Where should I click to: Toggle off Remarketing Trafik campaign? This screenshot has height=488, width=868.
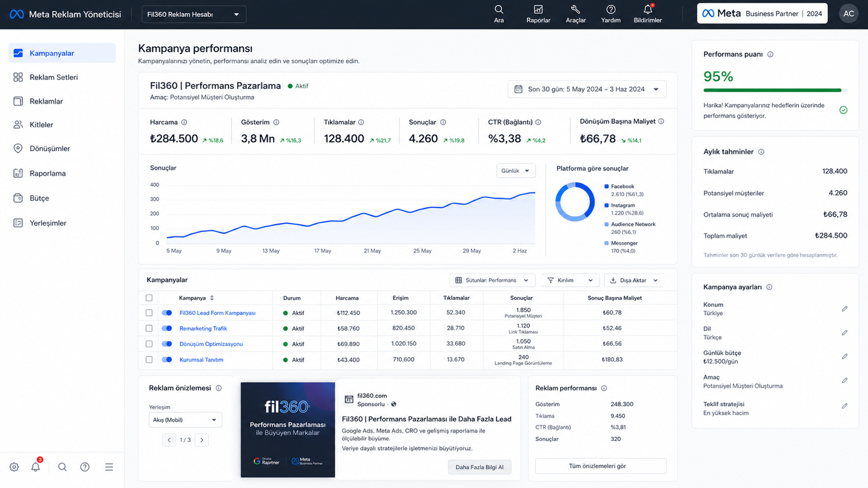coord(167,329)
